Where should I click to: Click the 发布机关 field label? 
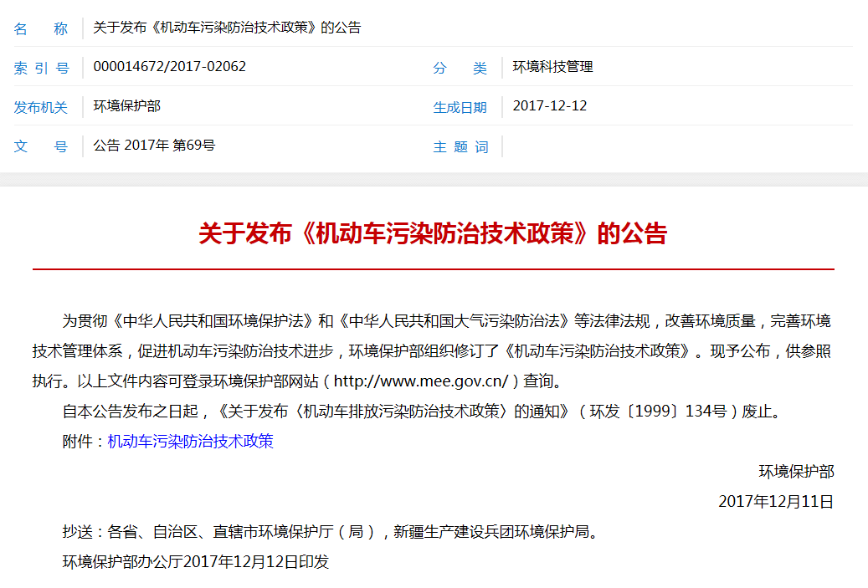tap(40, 107)
